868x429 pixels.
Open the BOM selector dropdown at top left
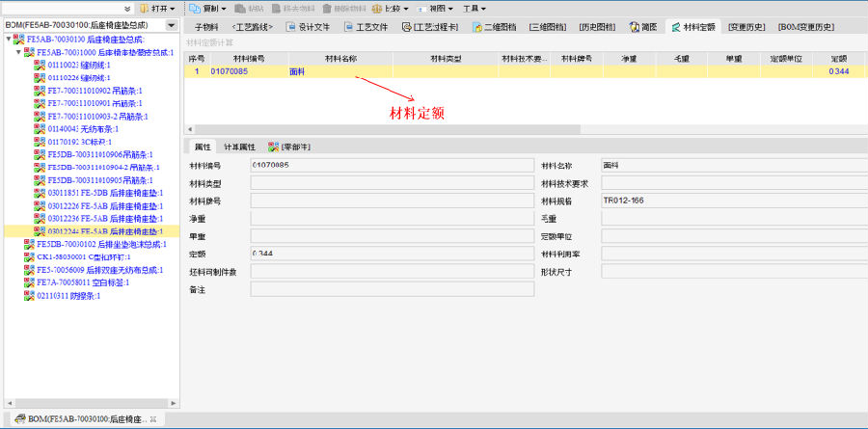click(171, 25)
